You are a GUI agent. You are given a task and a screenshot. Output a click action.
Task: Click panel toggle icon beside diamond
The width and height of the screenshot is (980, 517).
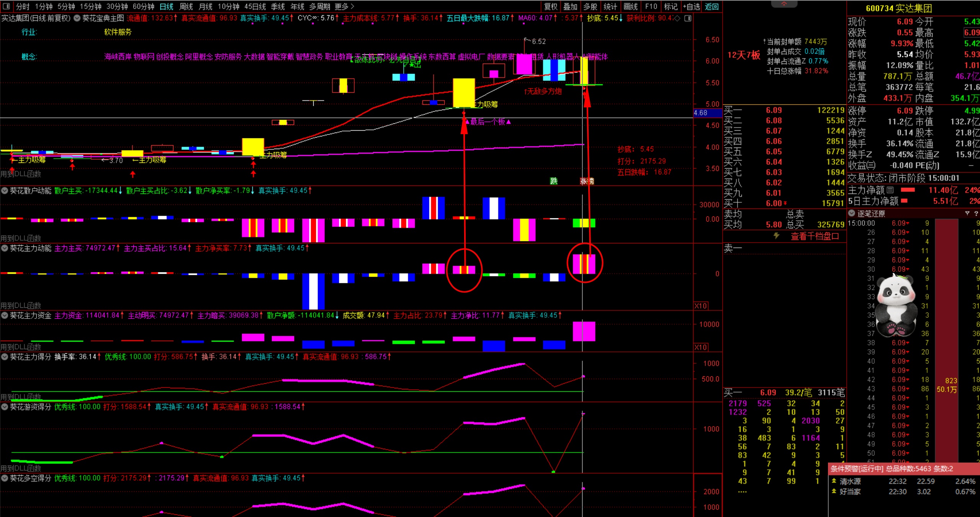pos(688,18)
